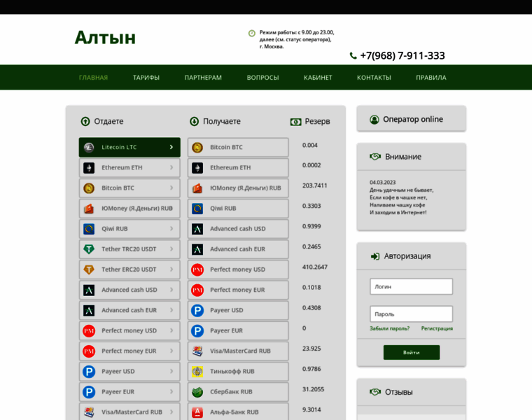The width and height of the screenshot is (532, 420).
Task: Click the Алтын site logo
Action: click(105, 37)
